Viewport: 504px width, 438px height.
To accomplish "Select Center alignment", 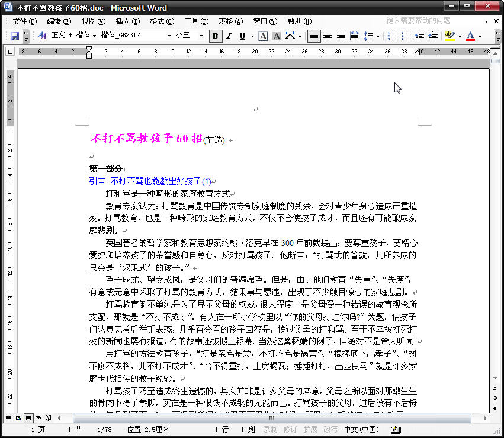I will pos(328,36).
